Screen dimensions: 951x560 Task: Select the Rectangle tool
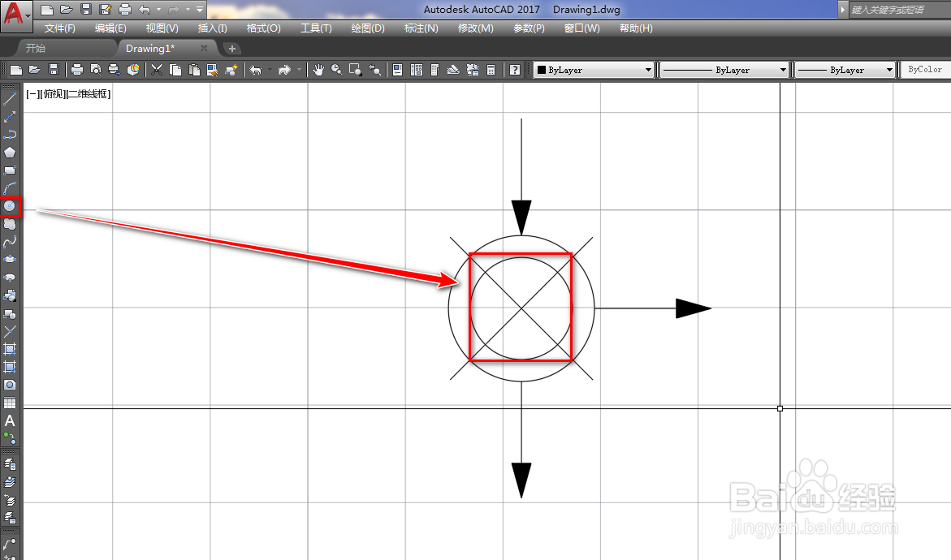click(x=10, y=170)
